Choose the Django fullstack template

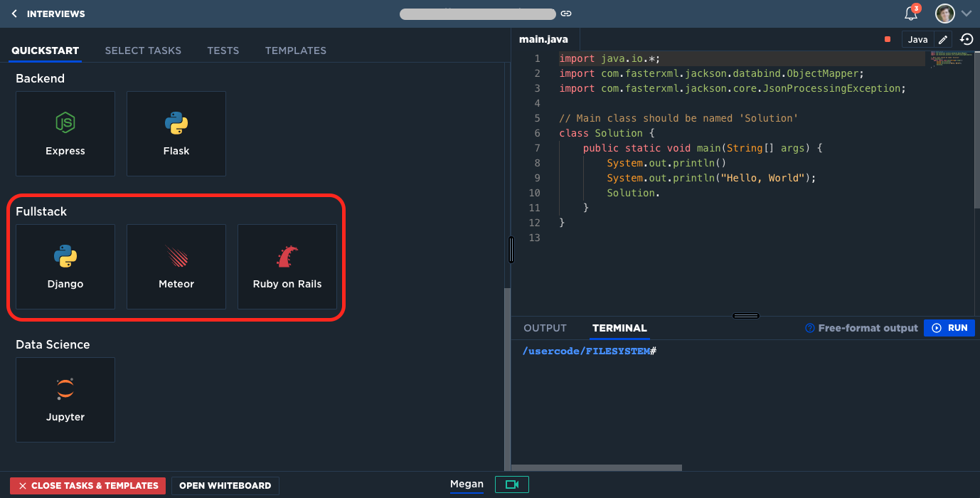point(65,267)
